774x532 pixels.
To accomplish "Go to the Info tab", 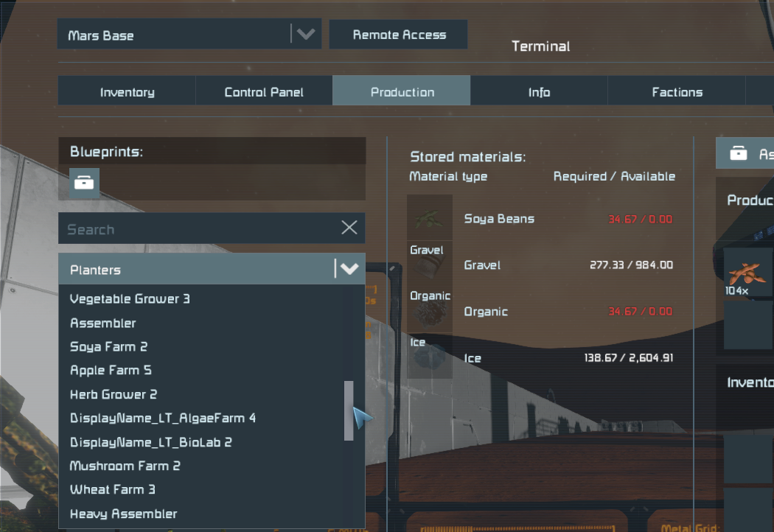I will (539, 91).
